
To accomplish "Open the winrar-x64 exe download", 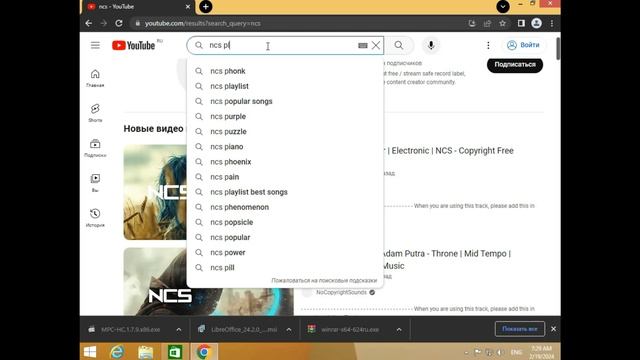I will (345, 329).
